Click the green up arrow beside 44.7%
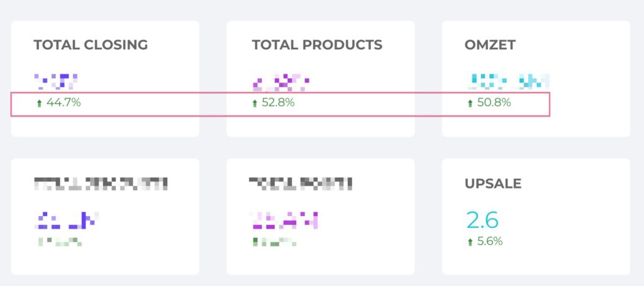The image size is (644, 286). tap(39, 103)
